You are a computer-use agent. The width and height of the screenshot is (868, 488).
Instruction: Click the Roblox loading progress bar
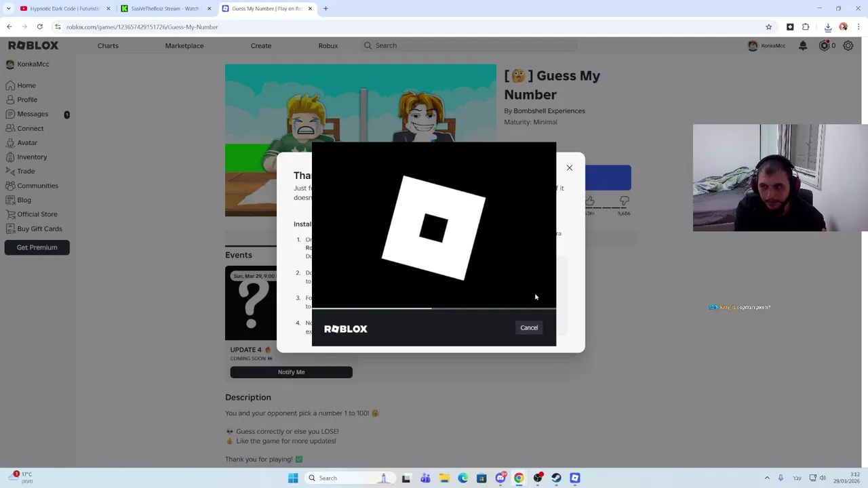[434, 308]
